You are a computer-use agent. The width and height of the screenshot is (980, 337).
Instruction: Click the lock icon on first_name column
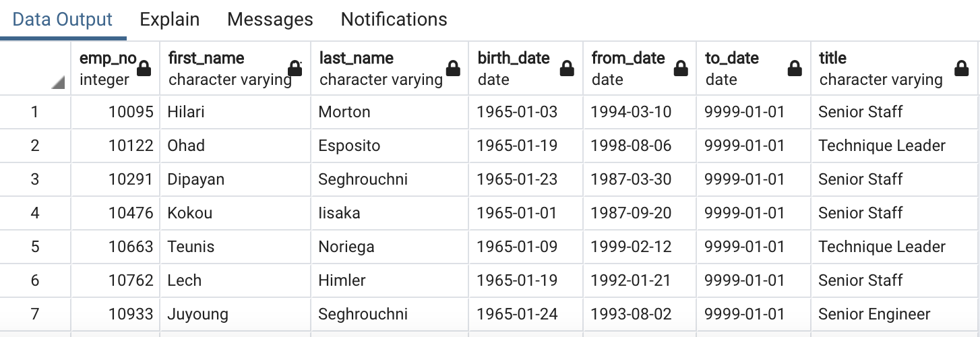tap(295, 69)
